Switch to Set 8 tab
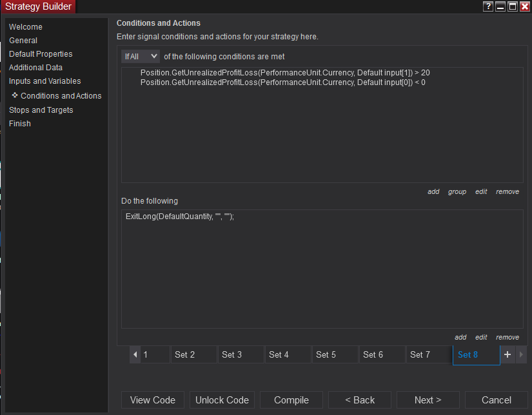Screen dimensions: 532x415 [475, 354]
